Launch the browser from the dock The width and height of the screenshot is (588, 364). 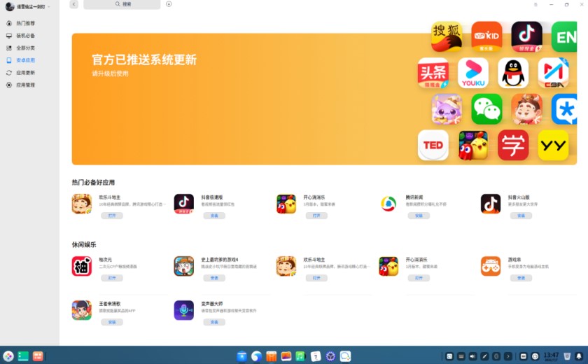tap(256, 356)
